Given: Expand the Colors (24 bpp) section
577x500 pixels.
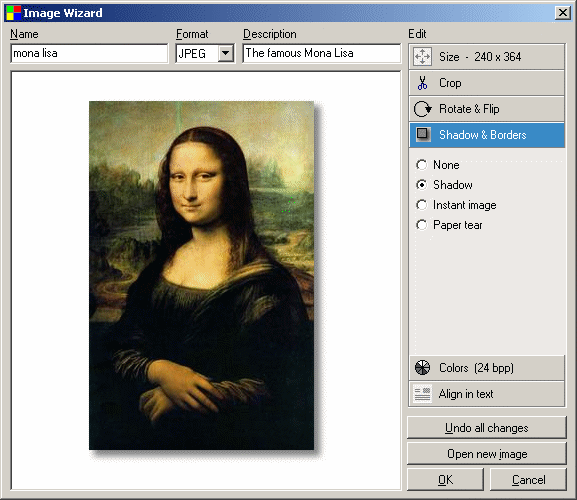Looking at the screenshot, I should (x=486, y=368).
